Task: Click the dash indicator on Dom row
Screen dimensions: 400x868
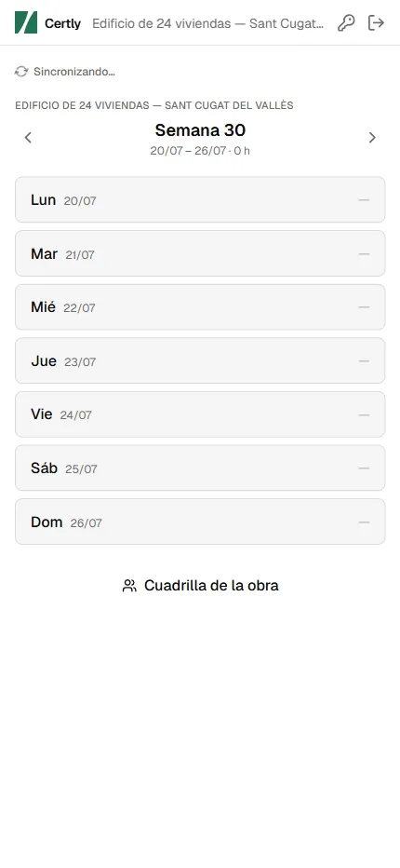Action: pyautogui.click(x=364, y=522)
